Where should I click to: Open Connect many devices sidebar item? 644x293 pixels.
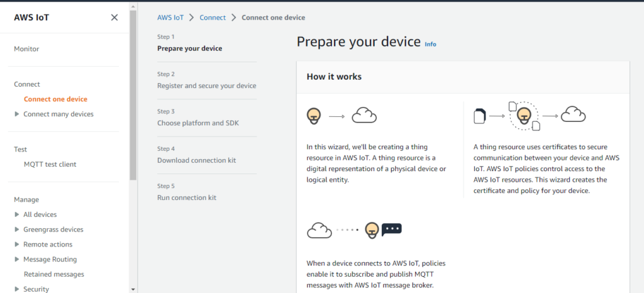pyautogui.click(x=58, y=114)
